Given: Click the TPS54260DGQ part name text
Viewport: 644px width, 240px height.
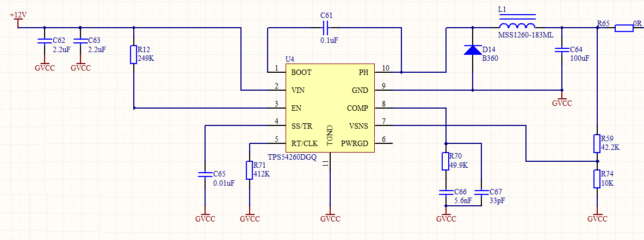Looking at the screenshot, I should 292,158.
